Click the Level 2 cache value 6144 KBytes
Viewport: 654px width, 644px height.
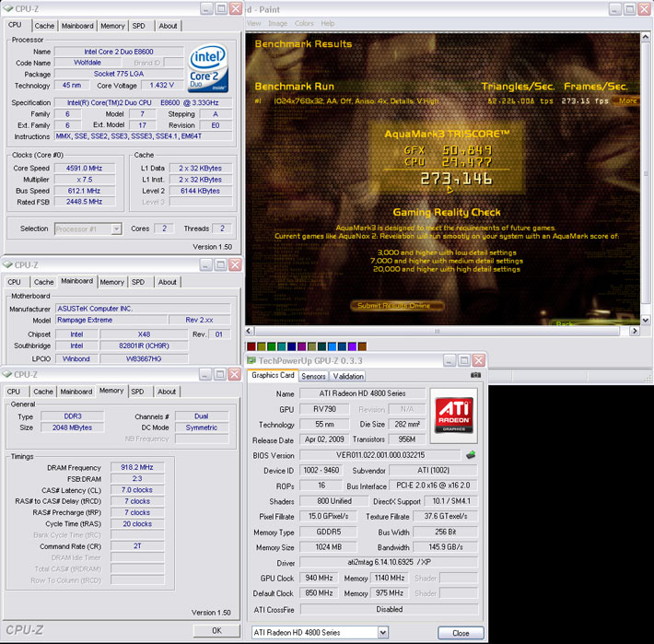[x=200, y=191]
